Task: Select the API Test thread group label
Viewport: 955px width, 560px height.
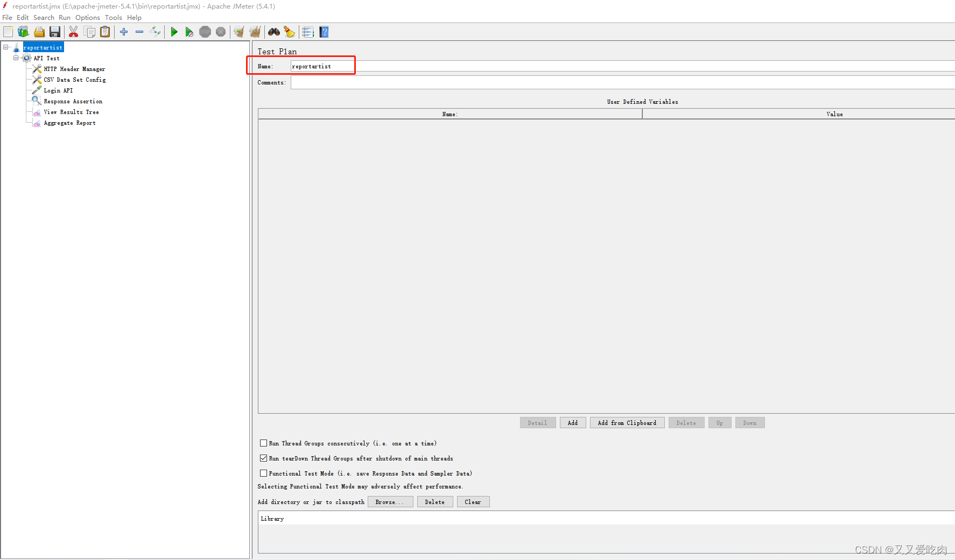Action: 47,58
